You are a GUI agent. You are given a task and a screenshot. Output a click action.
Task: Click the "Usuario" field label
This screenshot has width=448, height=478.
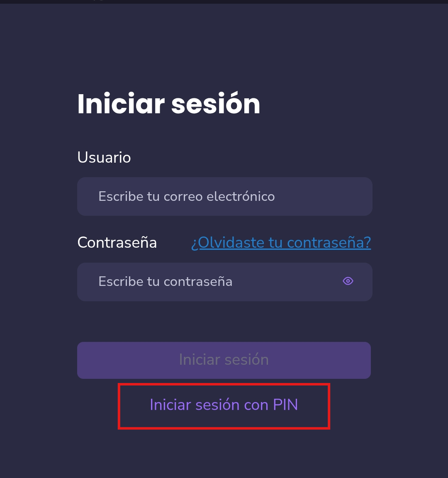tap(104, 158)
